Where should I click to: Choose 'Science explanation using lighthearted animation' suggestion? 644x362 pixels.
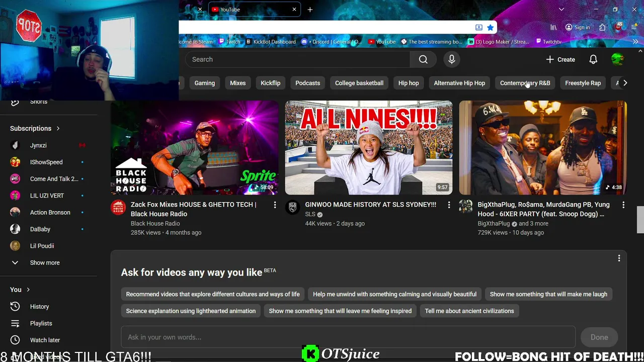point(191,311)
